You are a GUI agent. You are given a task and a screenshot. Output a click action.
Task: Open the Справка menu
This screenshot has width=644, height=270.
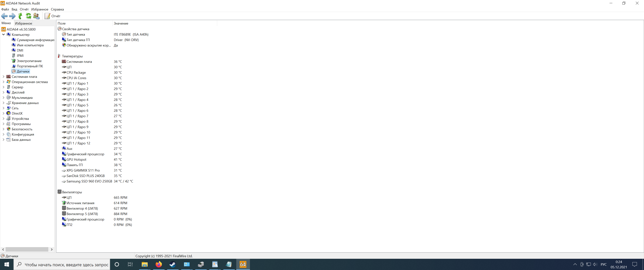tap(57, 9)
